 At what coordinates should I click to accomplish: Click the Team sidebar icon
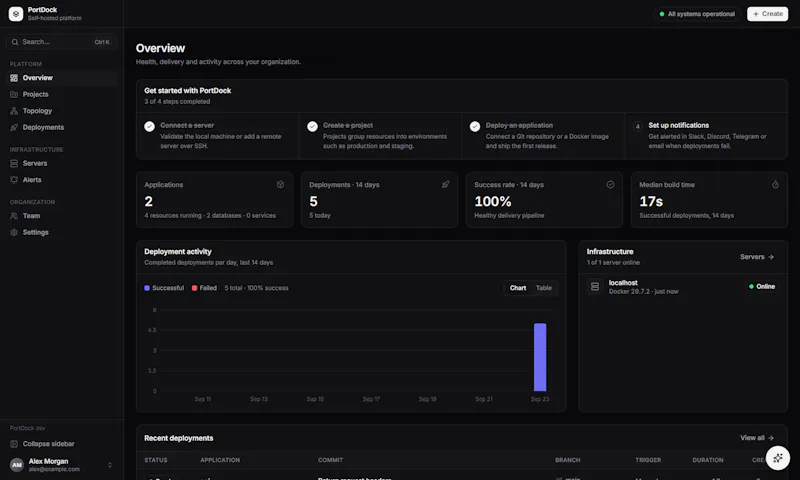point(14,216)
